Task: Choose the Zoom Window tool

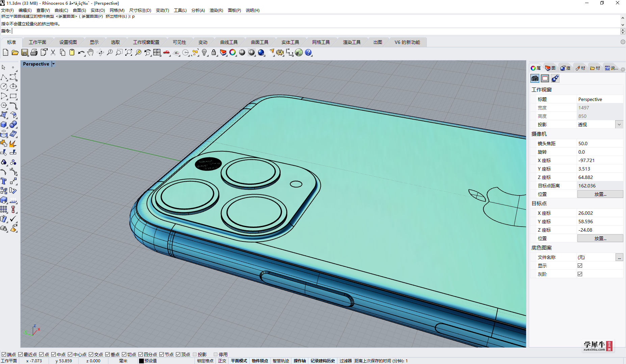Action: (x=119, y=52)
